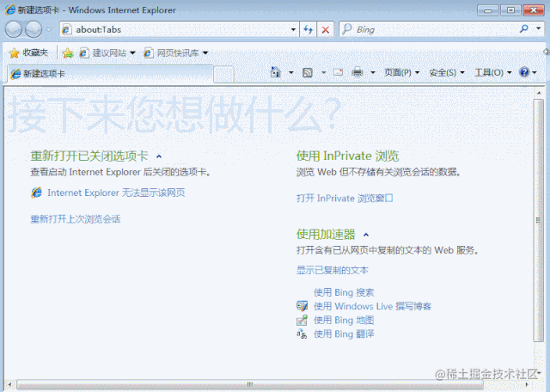Screen dimensions: 550x392
Task: Open the 安全(S) menu
Action: click(447, 73)
